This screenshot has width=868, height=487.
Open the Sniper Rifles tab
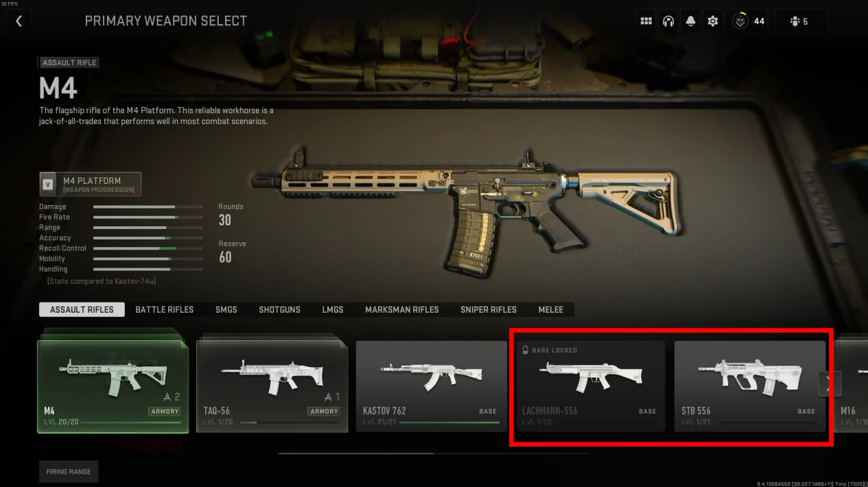click(489, 309)
